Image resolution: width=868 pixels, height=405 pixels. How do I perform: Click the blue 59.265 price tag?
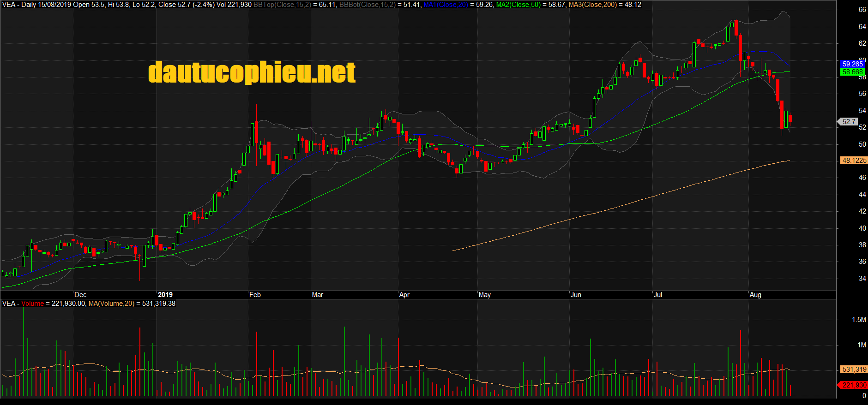click(x=852, y=64)
